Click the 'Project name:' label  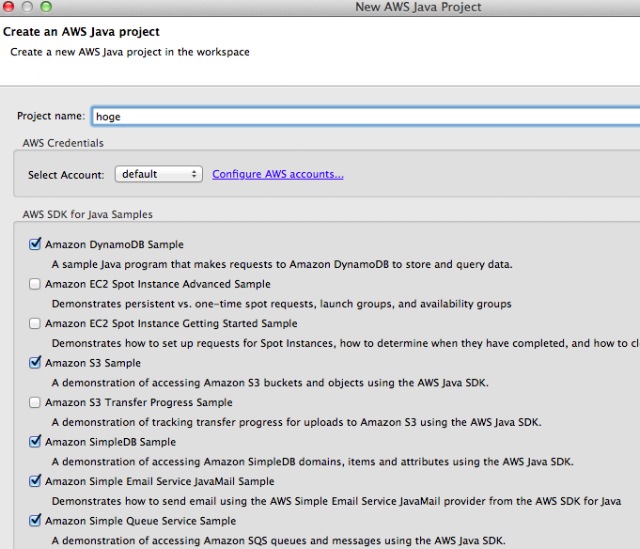coord(51,116)
